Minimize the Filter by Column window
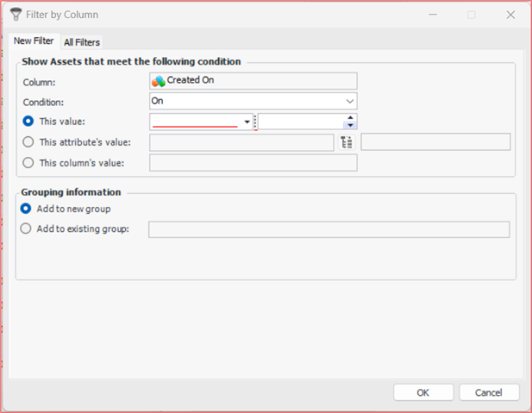The width and height of the screenshot is (532, 413). click(x=433, y=15)
